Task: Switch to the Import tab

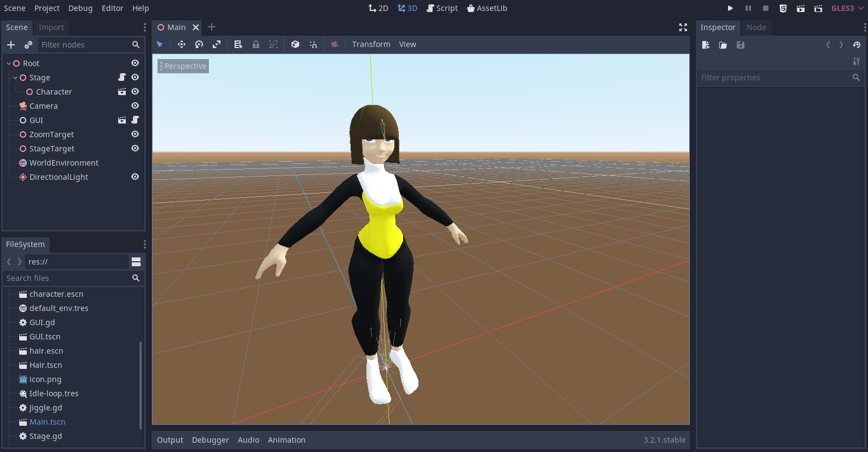Action: [51, 27]
